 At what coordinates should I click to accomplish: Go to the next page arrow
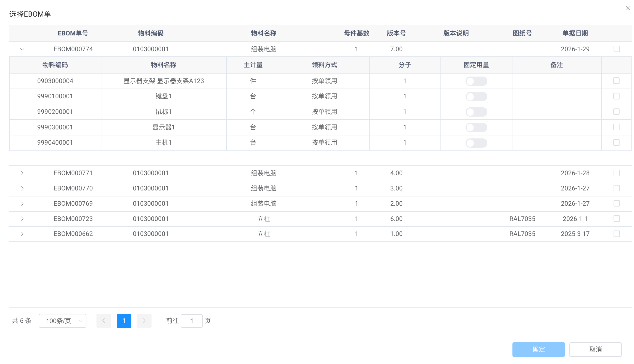coord(144,321)
